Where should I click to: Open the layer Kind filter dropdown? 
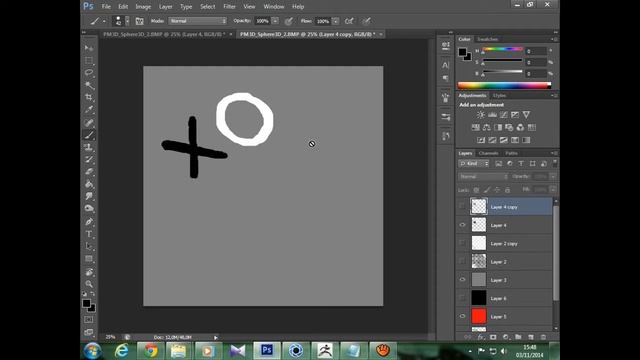point(474,164)
